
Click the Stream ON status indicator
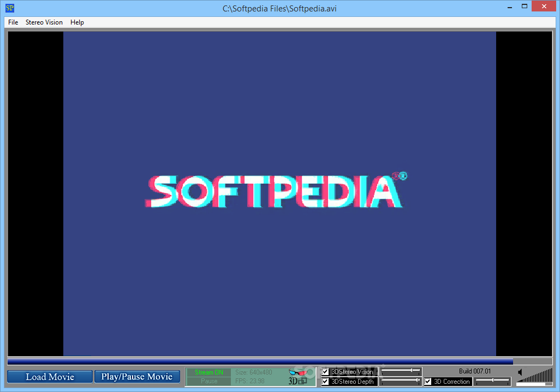[x=209, y=372]
